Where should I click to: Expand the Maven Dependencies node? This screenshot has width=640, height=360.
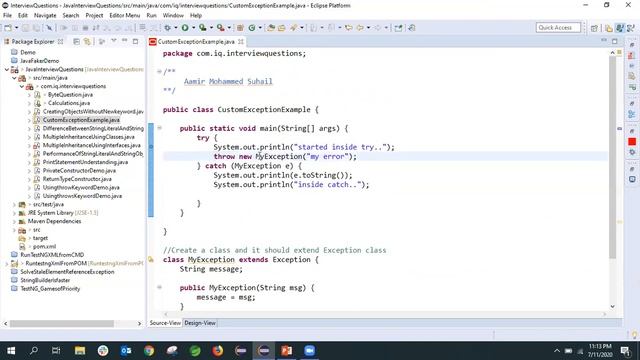pos(14,222)
